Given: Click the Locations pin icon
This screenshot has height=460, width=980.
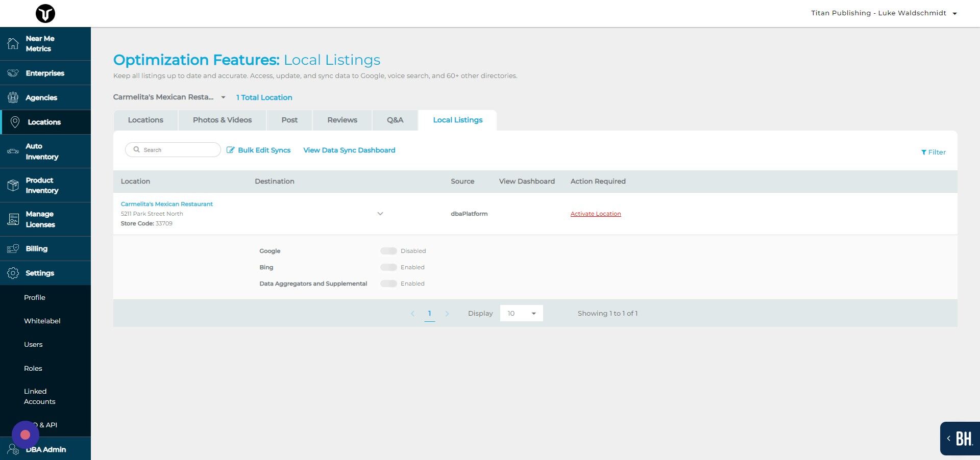Looking at the screenshot, I should (x=15, y=122).
